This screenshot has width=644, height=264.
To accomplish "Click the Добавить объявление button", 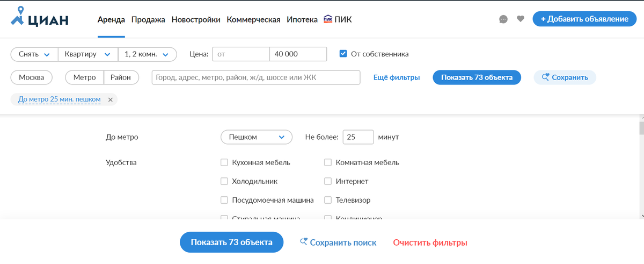I will (584, 19).
